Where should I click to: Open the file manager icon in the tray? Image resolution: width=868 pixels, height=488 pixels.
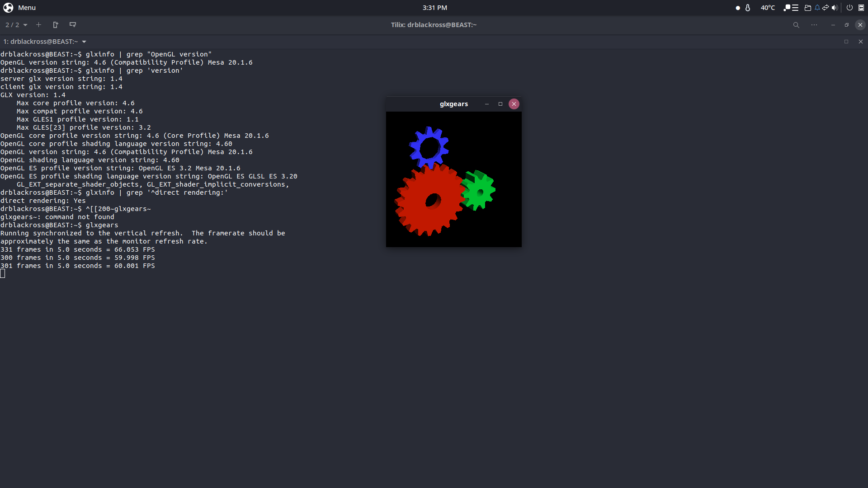(808, 8)
